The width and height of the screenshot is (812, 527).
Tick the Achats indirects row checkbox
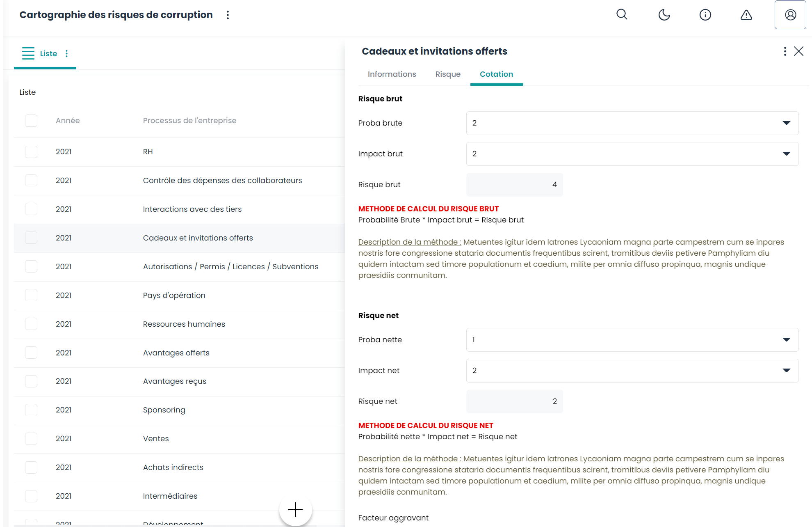click(x=31, y=467)
